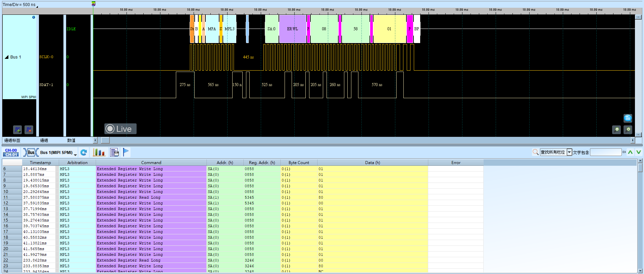Click the Arbitration column header
The width and height of the screenshot is (644, 274).
[x=78, y=162]
